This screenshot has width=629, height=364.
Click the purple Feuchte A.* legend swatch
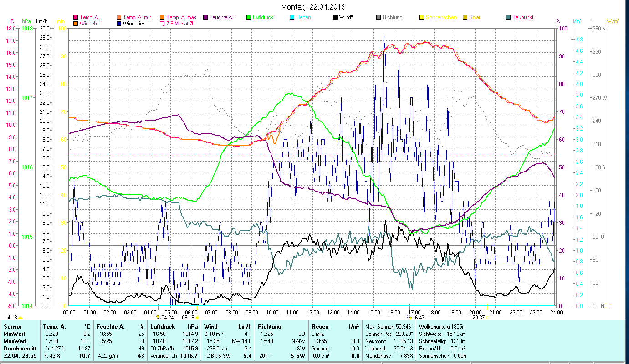click(x=205, y=17)
